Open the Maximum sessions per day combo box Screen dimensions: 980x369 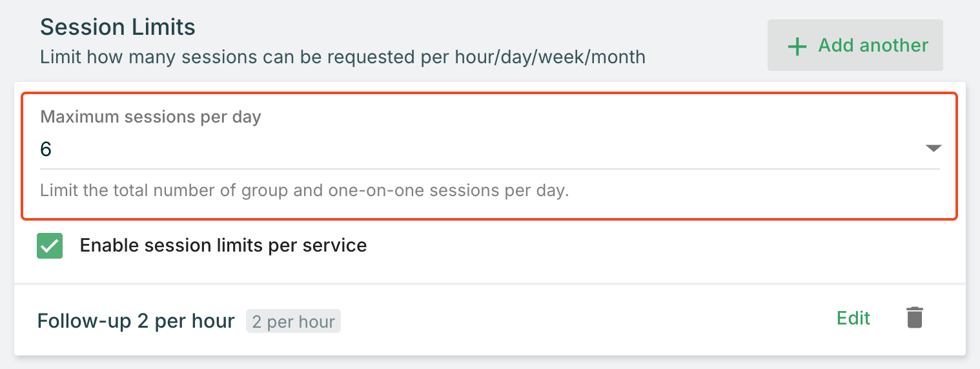[x=452, y=149]
